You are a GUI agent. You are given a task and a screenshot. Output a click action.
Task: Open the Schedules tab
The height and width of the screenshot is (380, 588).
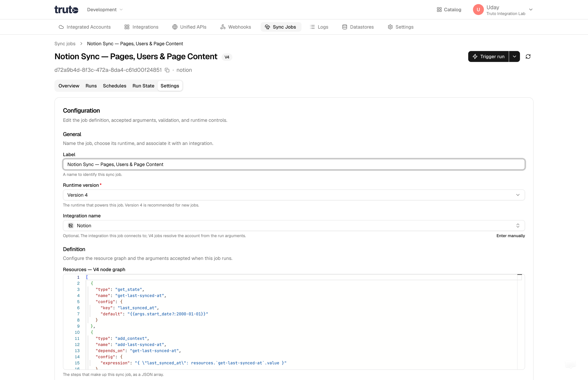[x=115, y=86]
